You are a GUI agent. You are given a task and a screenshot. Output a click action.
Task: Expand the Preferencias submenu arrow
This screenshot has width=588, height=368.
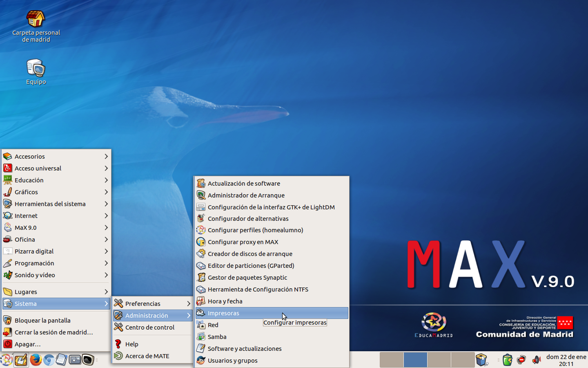tap(189, 304)
